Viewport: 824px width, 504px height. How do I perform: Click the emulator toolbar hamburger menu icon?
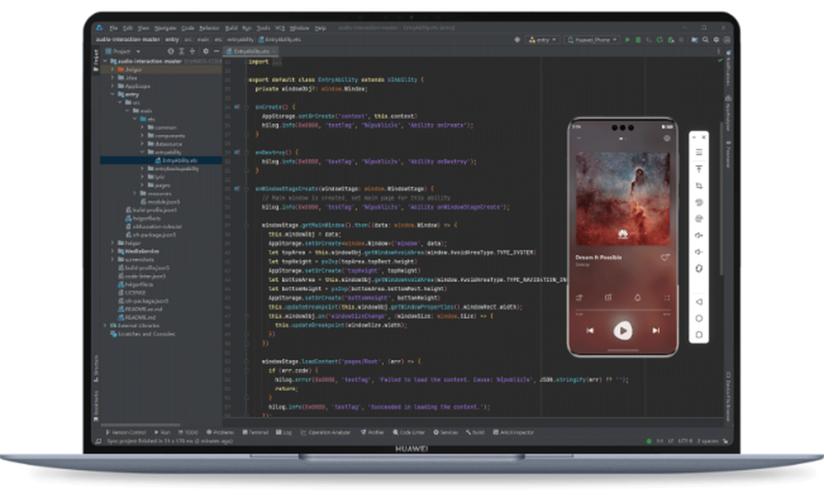point(699,153)
